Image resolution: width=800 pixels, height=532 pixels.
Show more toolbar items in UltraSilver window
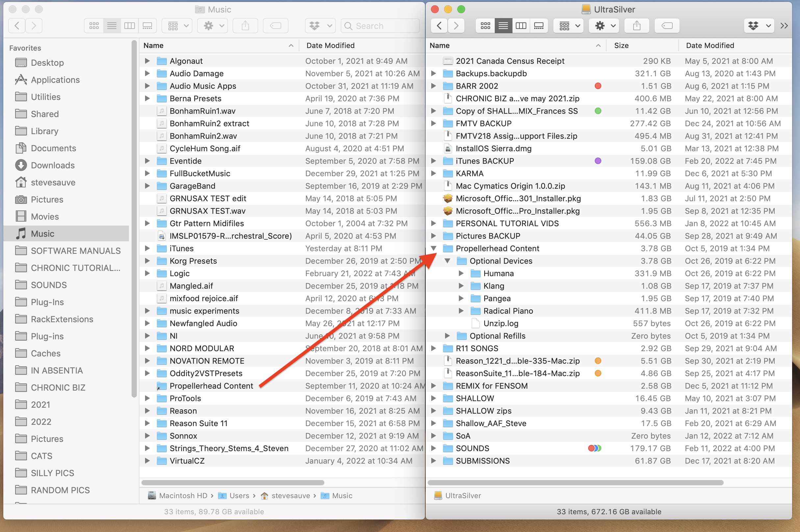(x=784, y=26)
